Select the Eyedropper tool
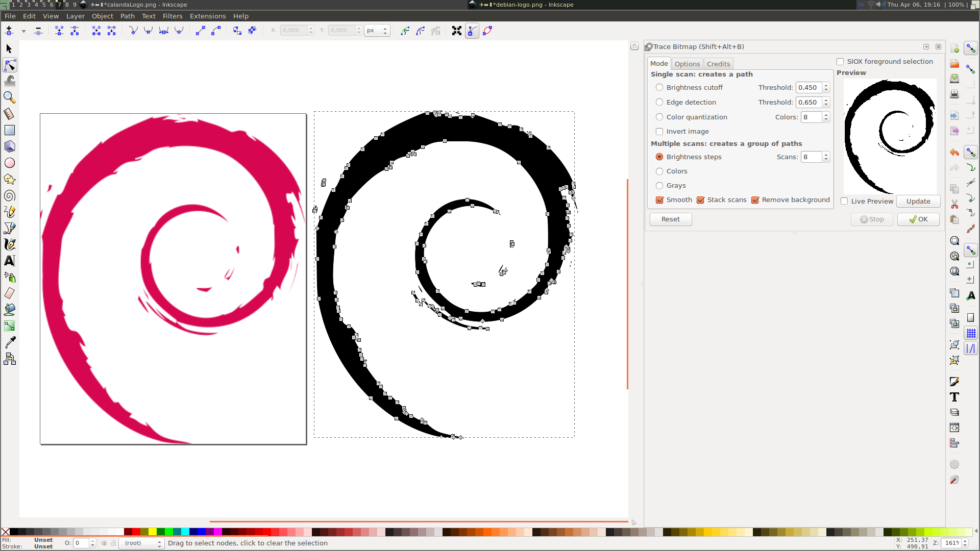The width and height of the screenshot is (980, 551). [10, 342]
